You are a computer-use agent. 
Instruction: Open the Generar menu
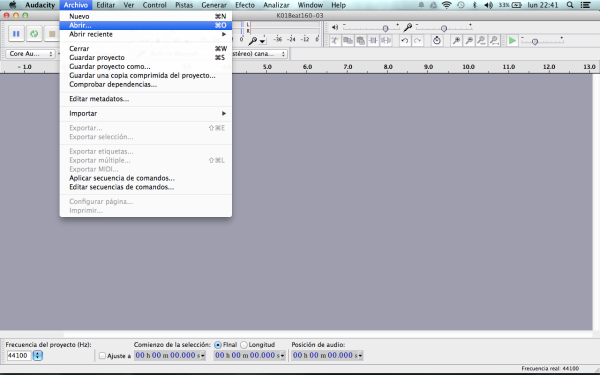214,5
